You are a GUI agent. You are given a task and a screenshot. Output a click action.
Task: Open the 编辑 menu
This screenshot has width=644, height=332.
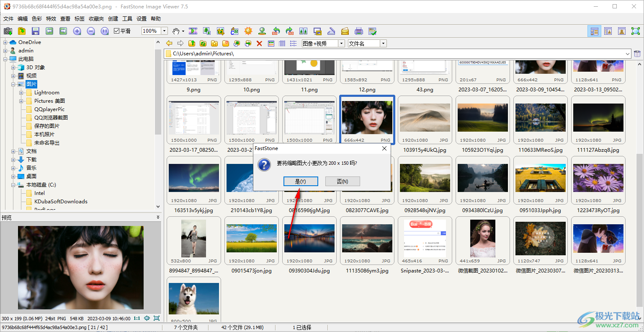coord(23,19)
